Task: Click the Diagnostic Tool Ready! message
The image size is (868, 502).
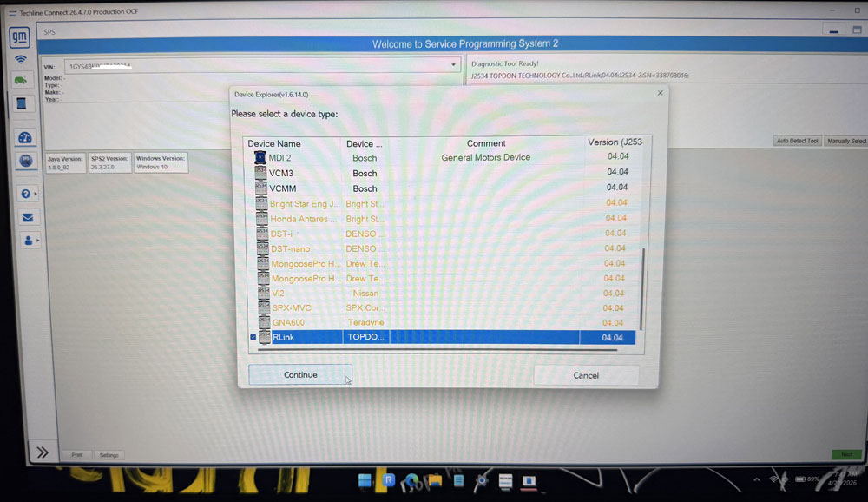Action: pyautogui.click(x=505, y=63)
